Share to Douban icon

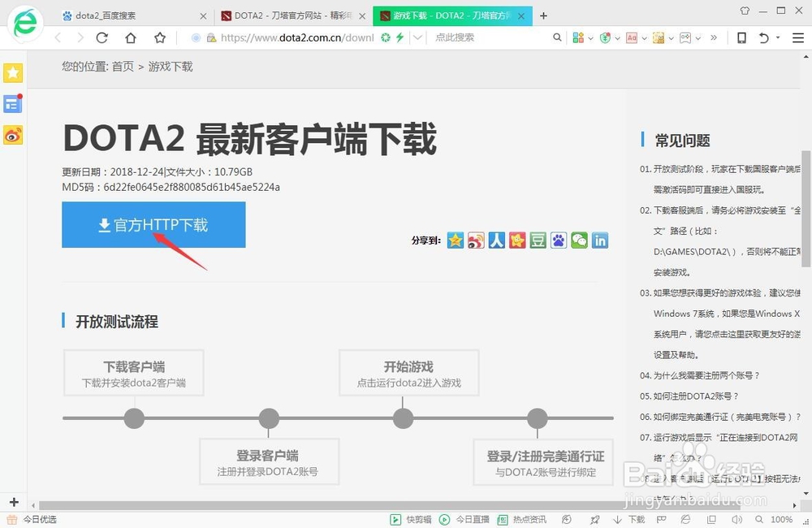click(x=538, y=240)
